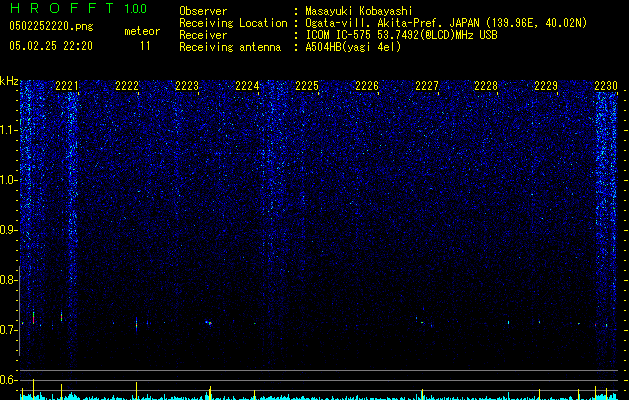629x400 pixels.
Task: Click the A504HB(yagi 4el) antenna value
Action: (353, 47)
